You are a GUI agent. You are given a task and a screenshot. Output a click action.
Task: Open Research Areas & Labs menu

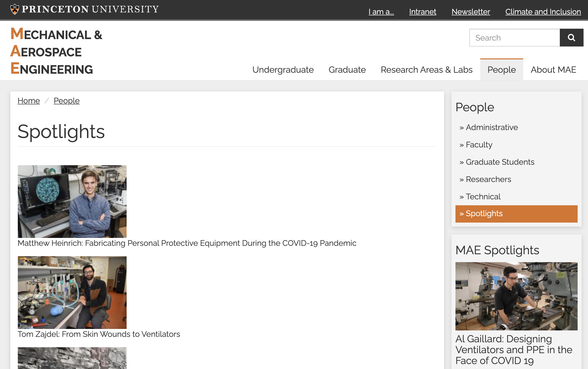point(426,70)
